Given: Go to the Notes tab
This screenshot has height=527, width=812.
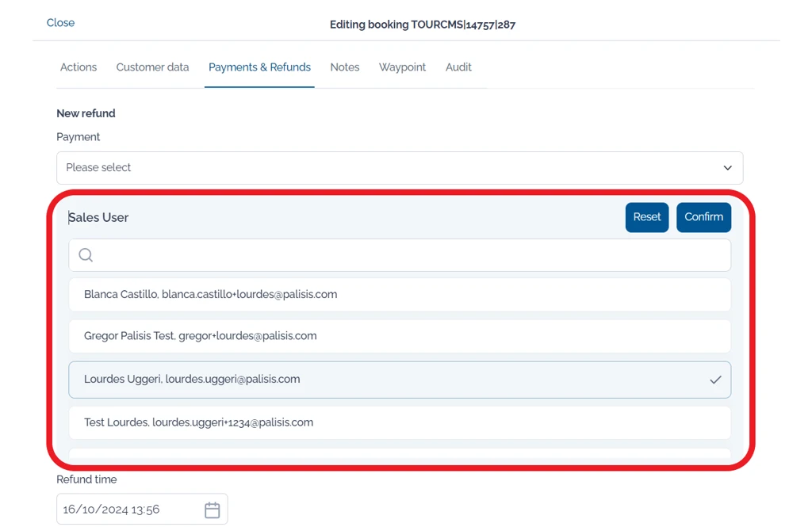Looking at the screenshot, I should click(x=345, y=67).
